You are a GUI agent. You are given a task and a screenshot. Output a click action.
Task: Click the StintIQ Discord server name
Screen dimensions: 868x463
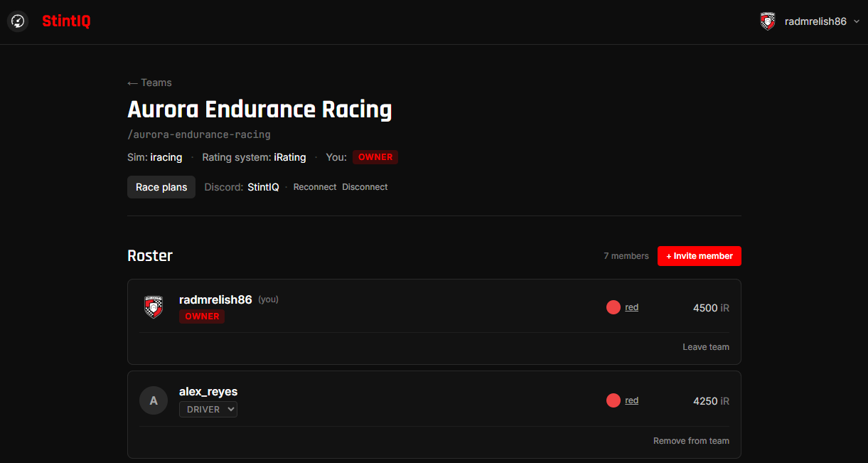[x=263, y=187]
